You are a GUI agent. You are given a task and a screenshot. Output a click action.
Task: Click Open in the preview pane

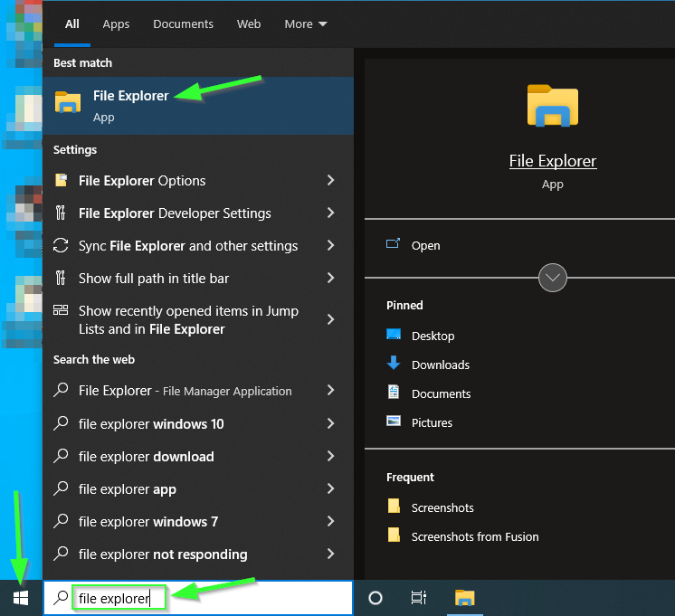click(x=425, y=245)
